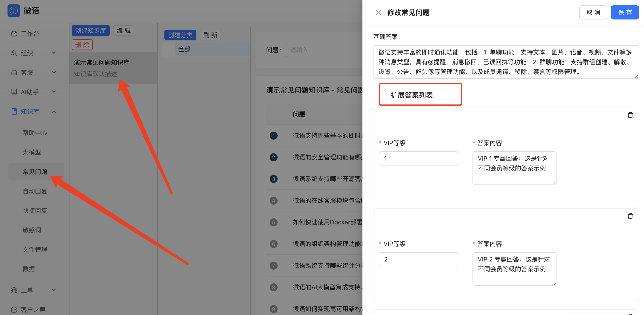Click the 保存 save button
Image resolution: width=644 pixels, height=315 pixels.
click(x=625, y=12)
